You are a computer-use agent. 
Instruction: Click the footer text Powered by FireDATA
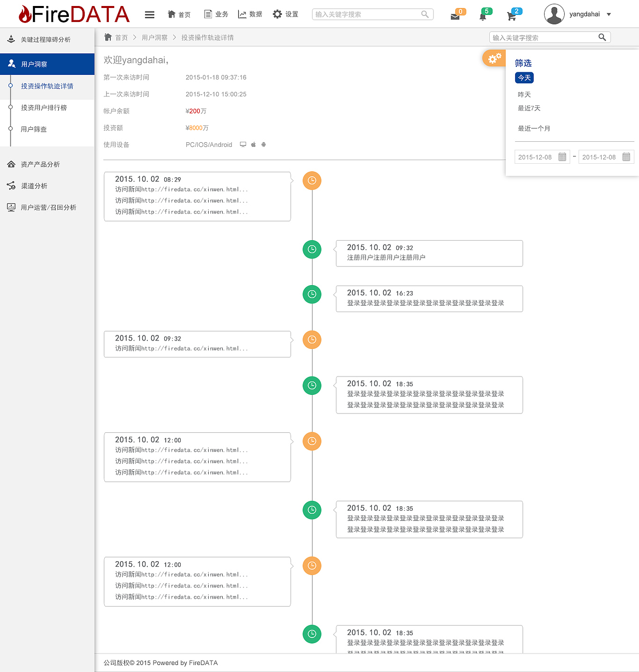click(x=185, y=663)
